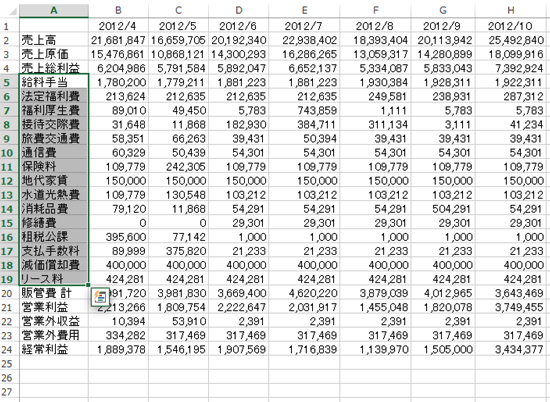Viewport: 550px width, 402px height.
Task: Click cell 福利厚生費
Action: pyautogui.click(x=54, y=110)
